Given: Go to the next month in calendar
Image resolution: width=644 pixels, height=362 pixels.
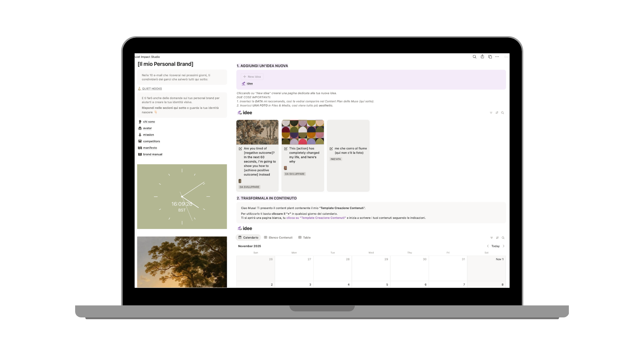Looking at the screenshot, I should pyautogui.click(x=503, y=246).
